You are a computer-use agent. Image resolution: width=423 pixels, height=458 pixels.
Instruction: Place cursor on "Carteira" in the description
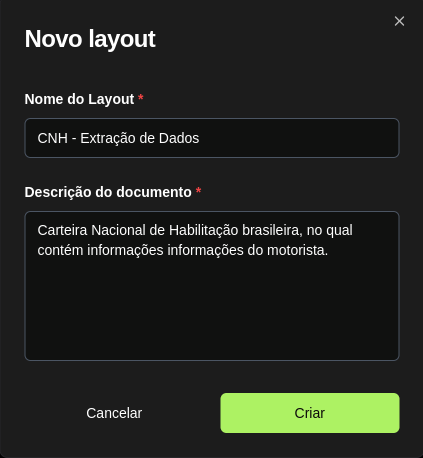tap(62, 230)
